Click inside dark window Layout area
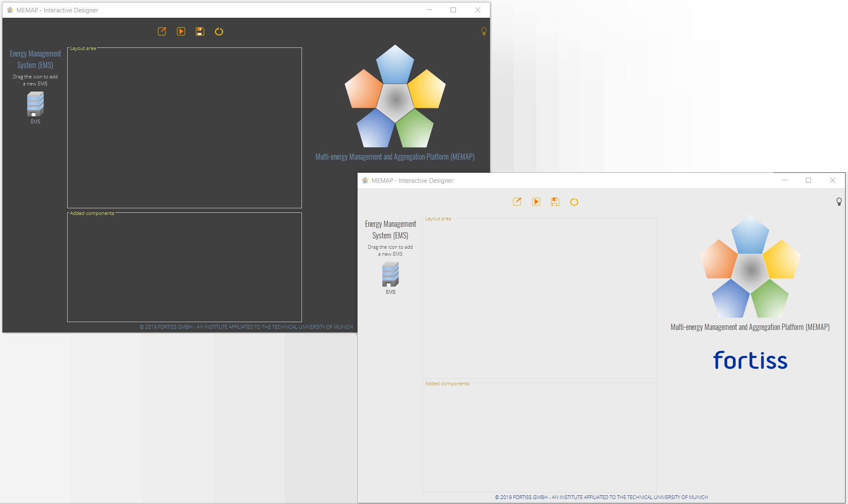The image size is (848, 504). 184,128
